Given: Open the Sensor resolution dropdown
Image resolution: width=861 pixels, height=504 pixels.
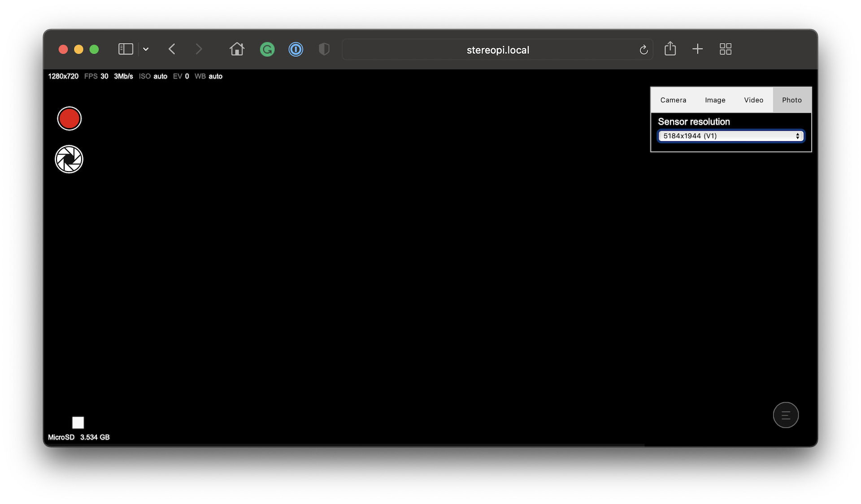Looking at the screenshot, I should [731, 136].
